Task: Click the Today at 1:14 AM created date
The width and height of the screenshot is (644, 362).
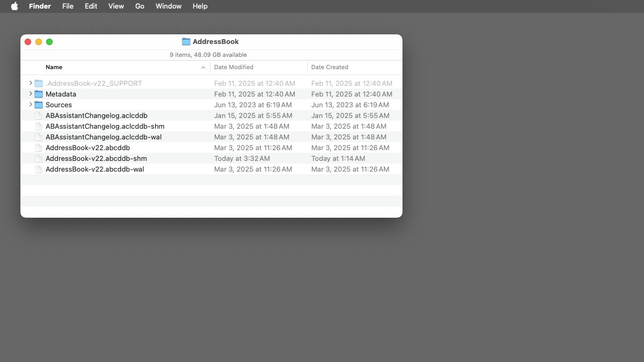Action: click(338, 158)
